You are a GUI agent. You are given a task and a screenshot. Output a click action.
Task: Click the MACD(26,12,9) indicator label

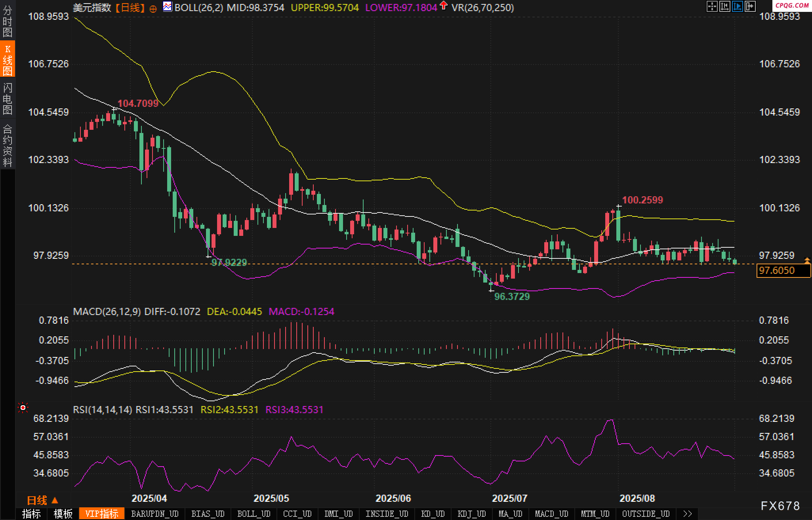pyautogui.click(x=107, y=311)
